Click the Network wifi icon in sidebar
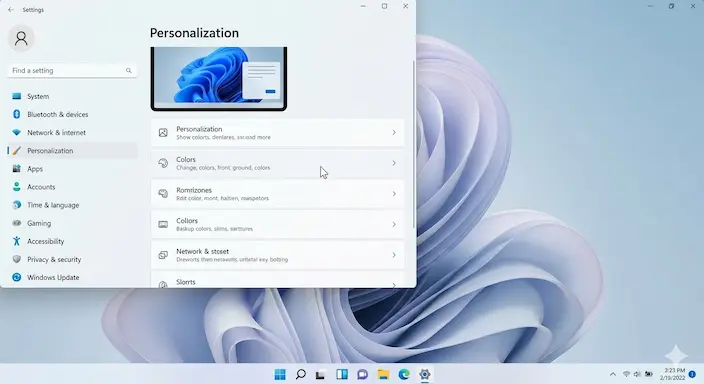This screenshot has height=384, width=704. [x=17, y=132]
